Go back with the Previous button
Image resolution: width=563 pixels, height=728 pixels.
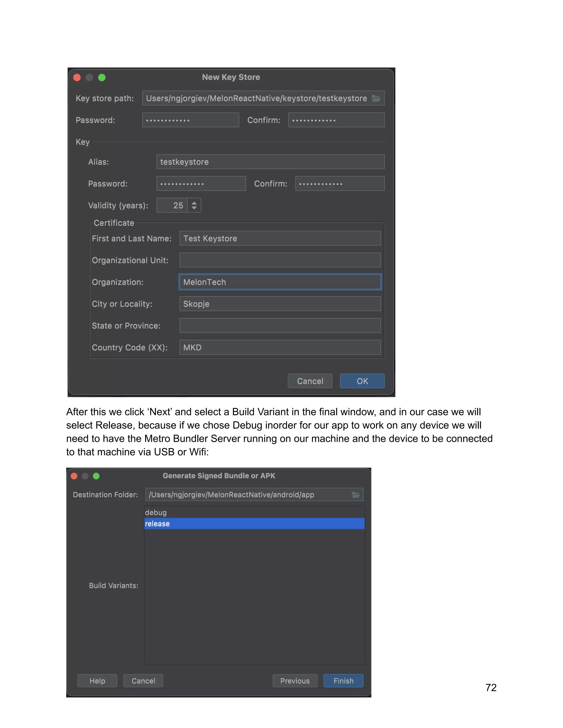pos(295,681)
